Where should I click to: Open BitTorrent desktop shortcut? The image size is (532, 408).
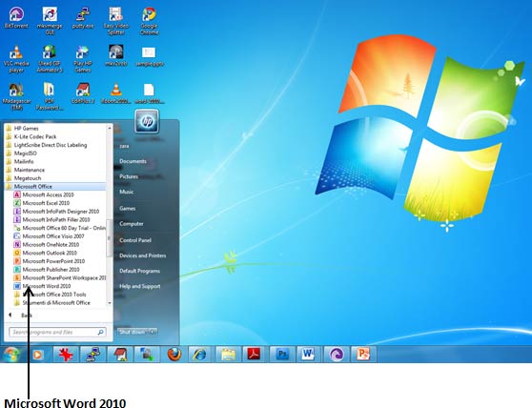[x=16, y=18]
